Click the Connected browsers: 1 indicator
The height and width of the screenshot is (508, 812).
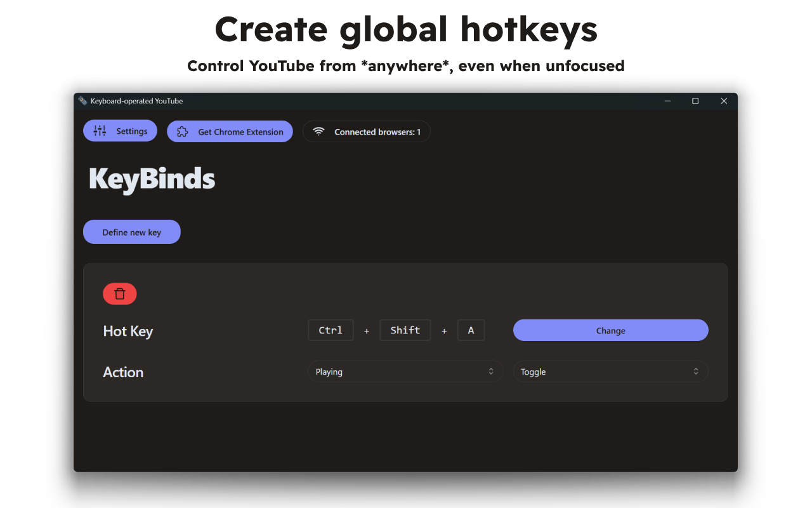367,131
